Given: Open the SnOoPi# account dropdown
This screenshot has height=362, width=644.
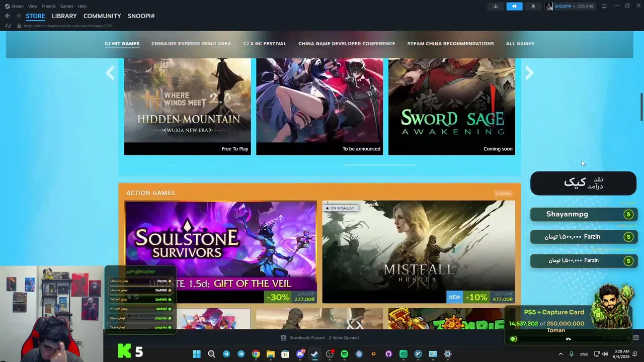Looking at the screenshot, I should click(574, 6).
